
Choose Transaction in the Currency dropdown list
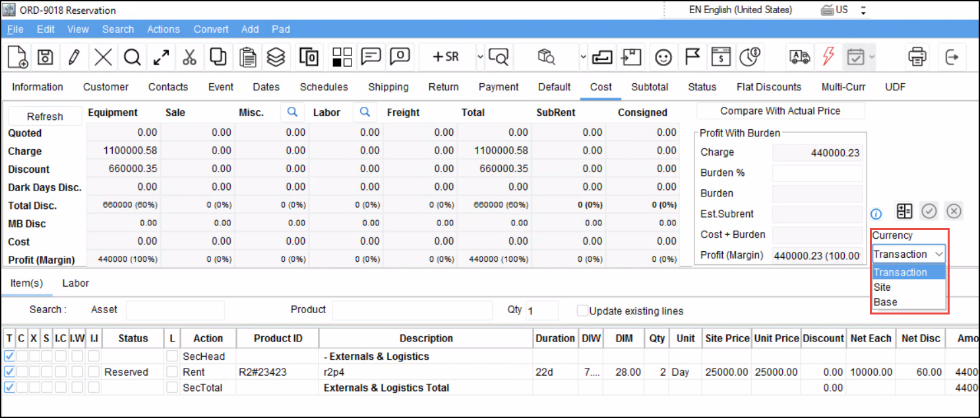pyautogui.click(x=909, y=272)
